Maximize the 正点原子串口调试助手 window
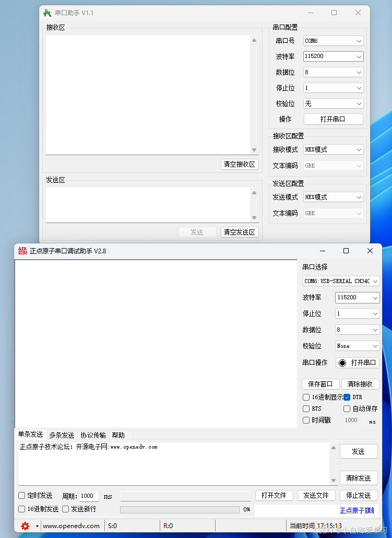Viewport: 392px width, 538px height. (346, 251)
